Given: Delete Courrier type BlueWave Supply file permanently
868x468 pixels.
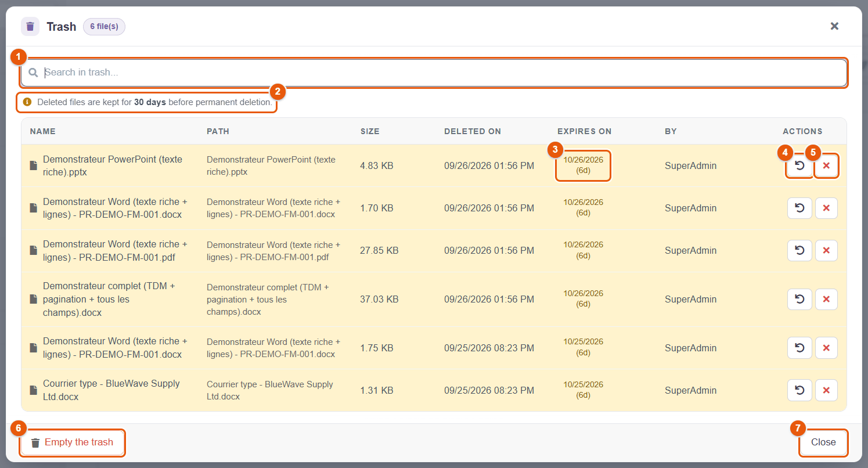Looking at the screenshot, I should click(826, 390).
